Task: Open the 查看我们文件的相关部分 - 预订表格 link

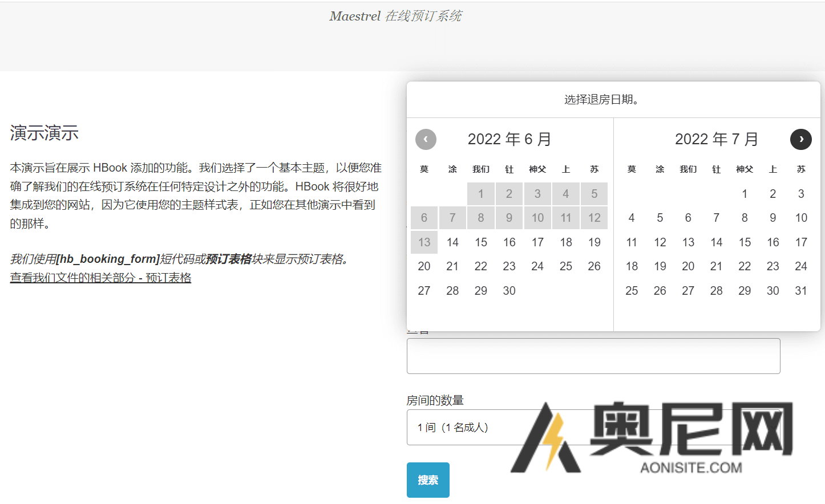Action: coord(100,278)
